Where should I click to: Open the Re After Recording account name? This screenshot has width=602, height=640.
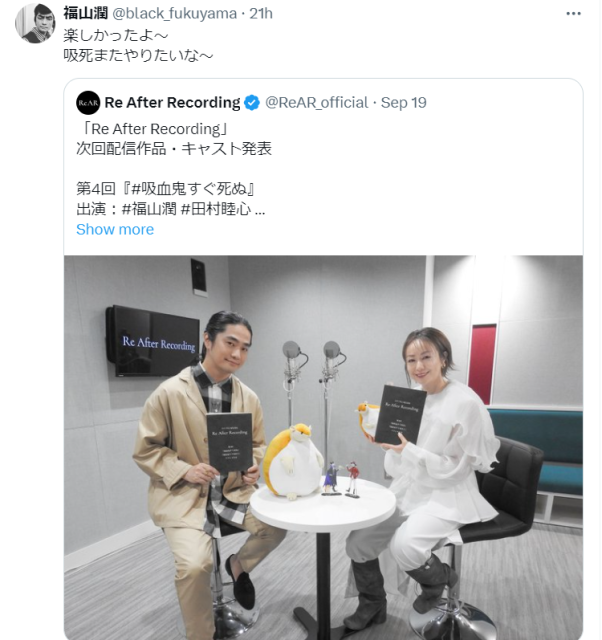coord(172,102)
